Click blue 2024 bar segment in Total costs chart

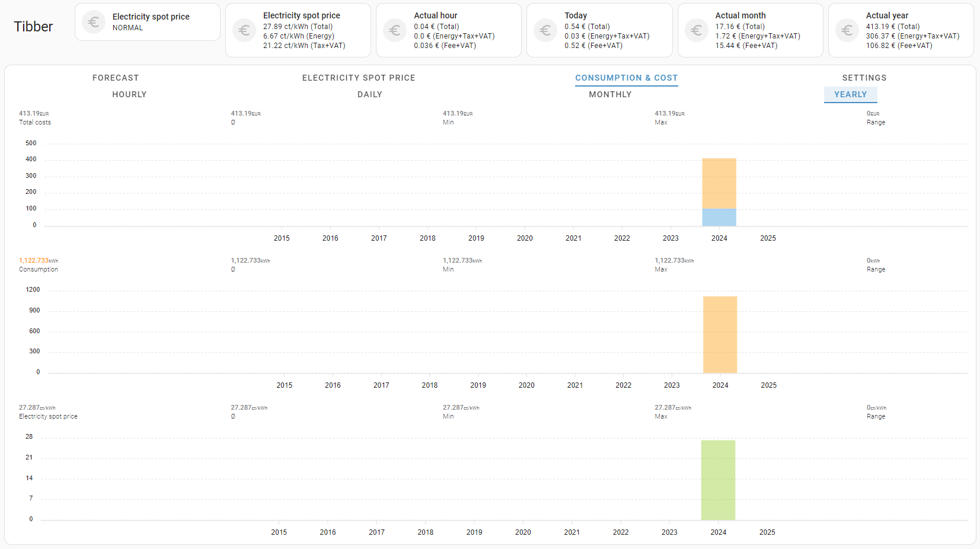(719, 218)
